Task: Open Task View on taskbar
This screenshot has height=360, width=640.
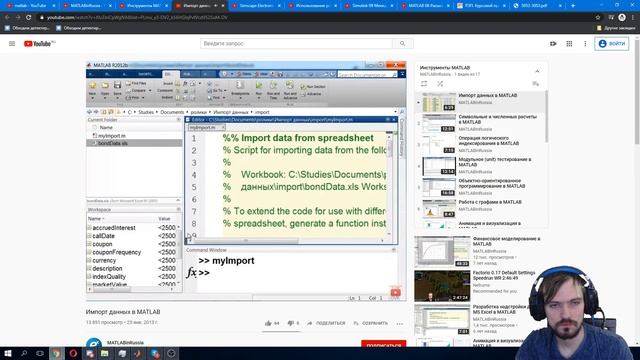Action: coord(40,353)
